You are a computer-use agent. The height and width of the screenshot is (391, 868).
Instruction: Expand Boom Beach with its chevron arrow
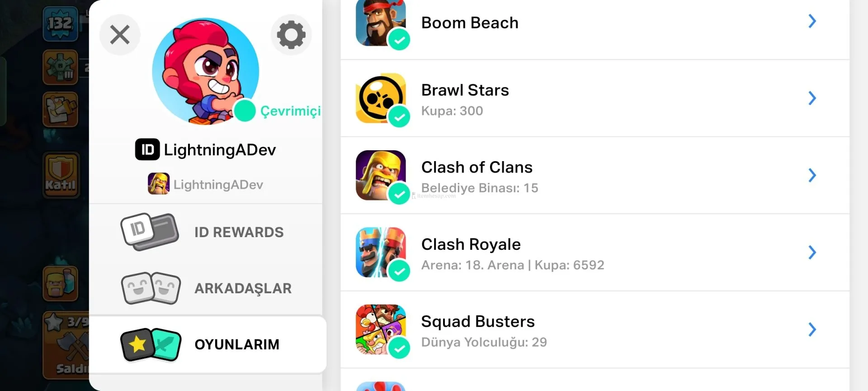tap(812, 21)
